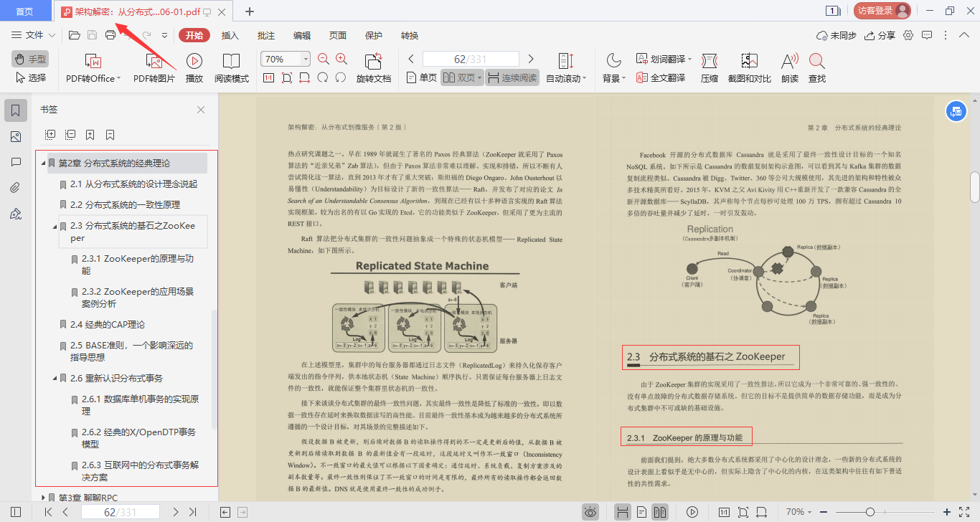The height and width of the screenshot is (522, 980).
Task: Open the signature panel in left sidebar
Action: click(16, 214)
